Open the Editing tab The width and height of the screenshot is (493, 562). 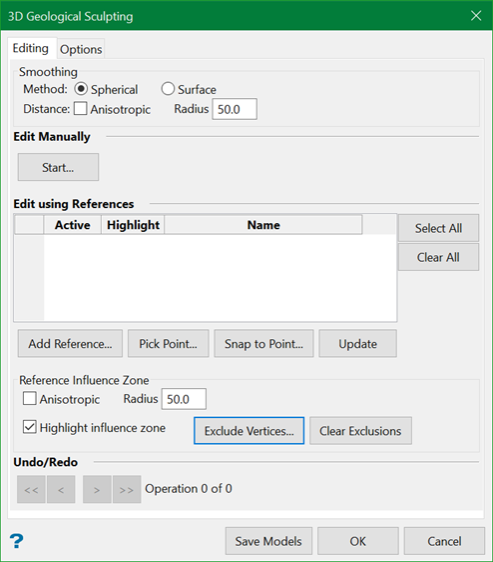point(31,48)
